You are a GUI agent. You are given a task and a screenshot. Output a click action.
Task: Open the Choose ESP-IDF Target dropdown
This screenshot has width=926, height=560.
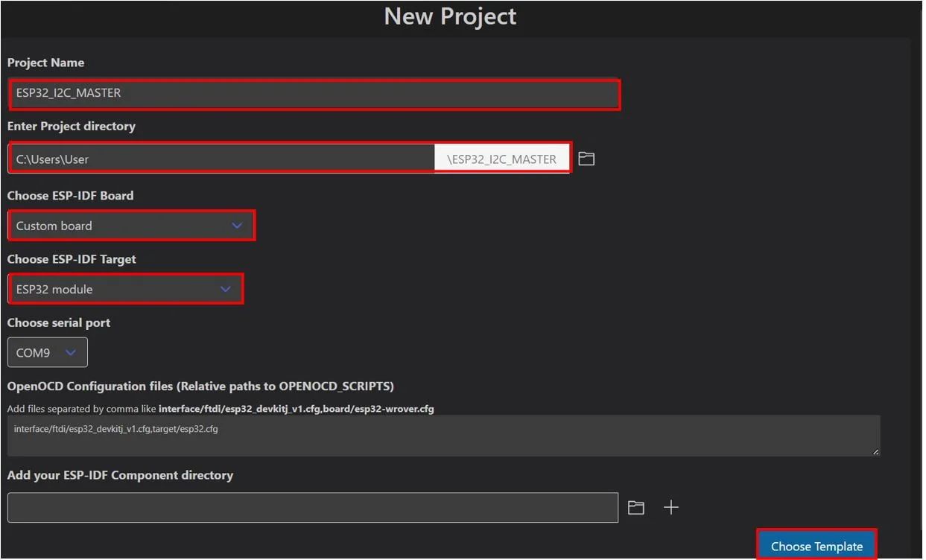coord(126,289)
